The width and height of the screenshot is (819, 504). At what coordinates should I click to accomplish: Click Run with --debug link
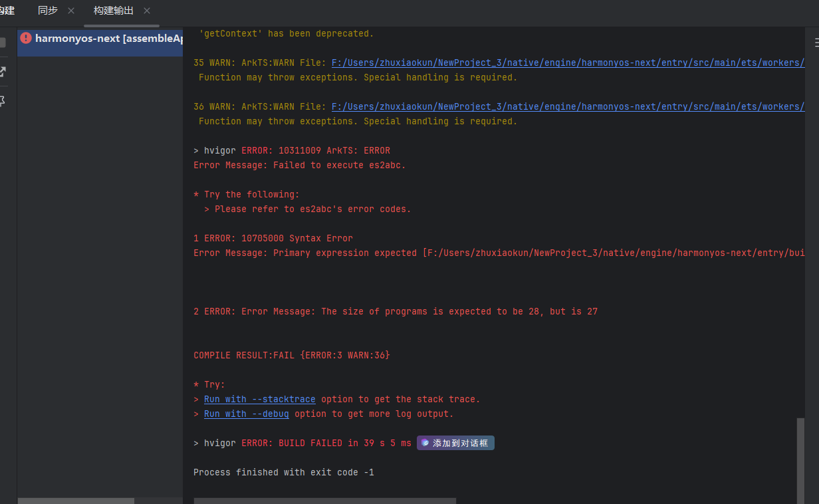click(246, 414)
